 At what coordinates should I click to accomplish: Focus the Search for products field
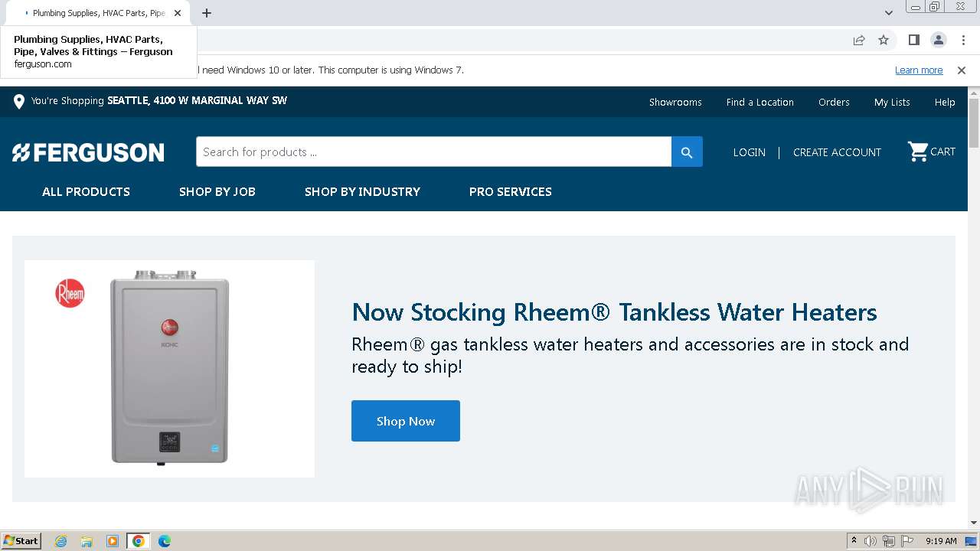(433, 152)
